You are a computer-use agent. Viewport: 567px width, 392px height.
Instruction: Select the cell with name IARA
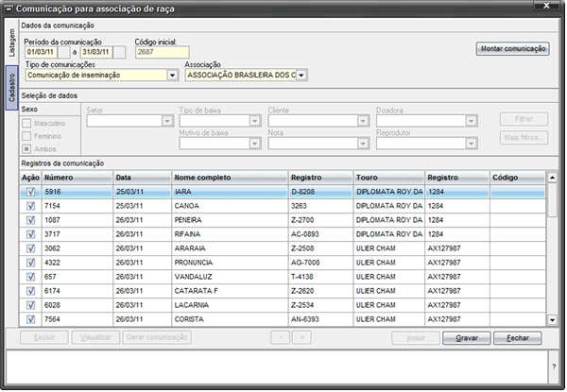coord(230,192)
